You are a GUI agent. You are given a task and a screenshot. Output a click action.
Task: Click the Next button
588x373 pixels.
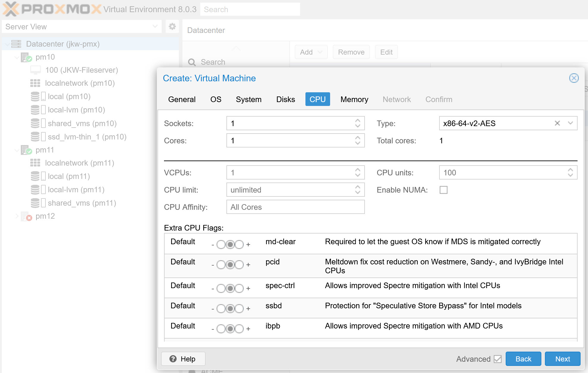click(x=562, y=359)
